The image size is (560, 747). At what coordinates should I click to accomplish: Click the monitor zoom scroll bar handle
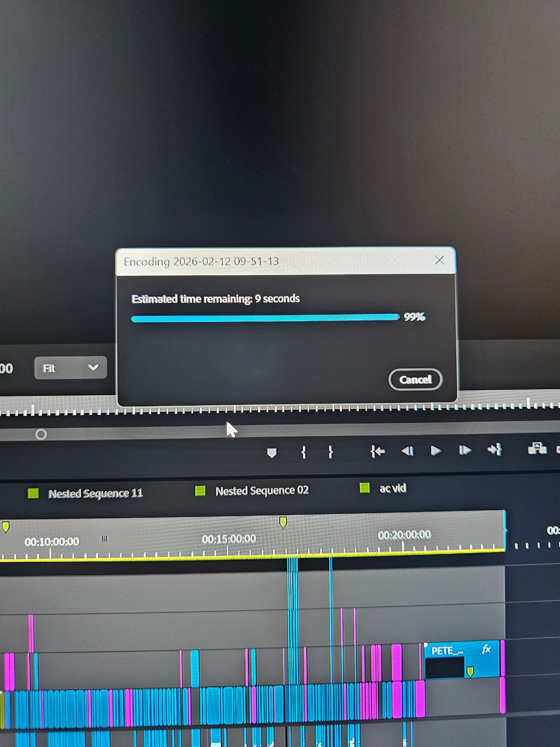click(x=41, y=434)
